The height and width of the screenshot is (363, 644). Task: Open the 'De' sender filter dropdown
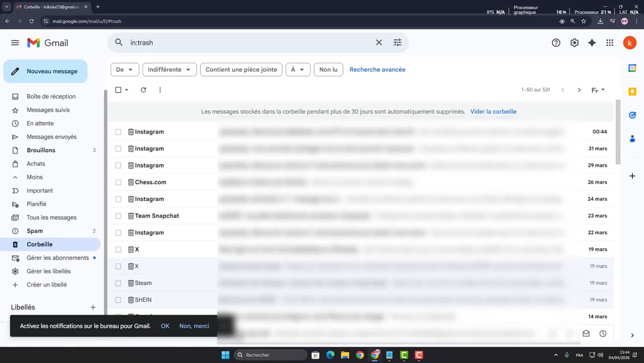pyautogui.click(x=125, y=70)
